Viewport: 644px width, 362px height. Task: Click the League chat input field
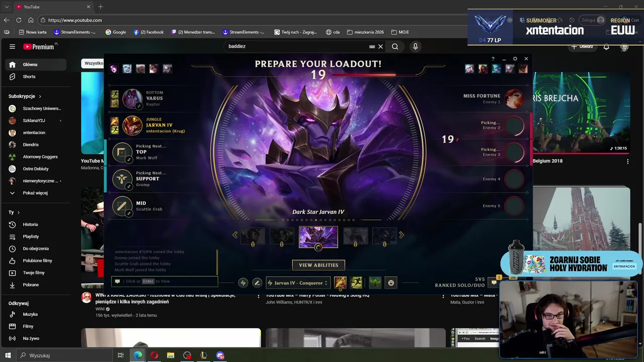pos(165,282)
